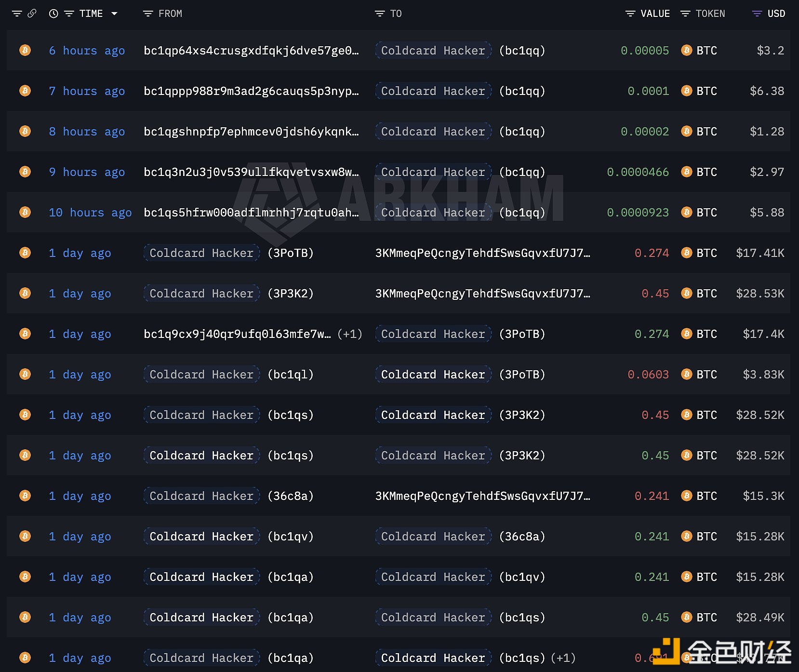This screenshot has width=799, height=672.
Task: Click the BTC token icon in the $17.4K row
Action: (687, 334)
